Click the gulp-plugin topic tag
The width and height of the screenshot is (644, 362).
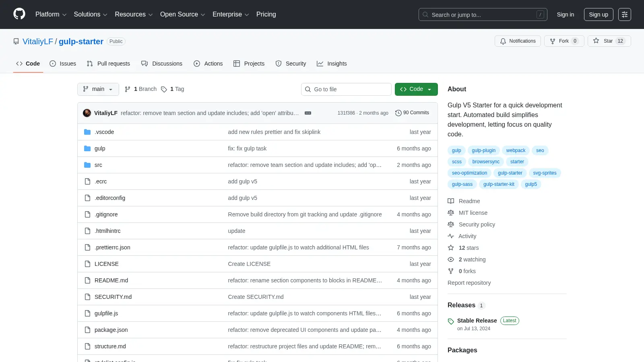pyautogui.click(x=483, y=150)
